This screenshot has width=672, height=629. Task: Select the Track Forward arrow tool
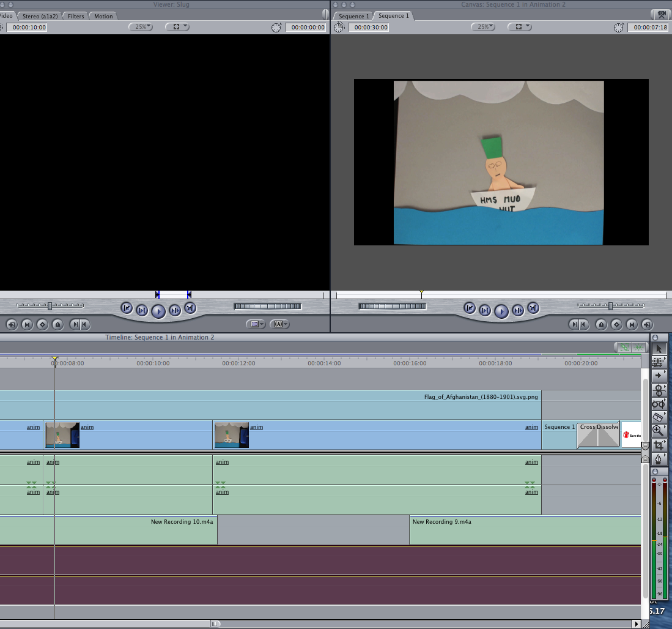(659, 376)
